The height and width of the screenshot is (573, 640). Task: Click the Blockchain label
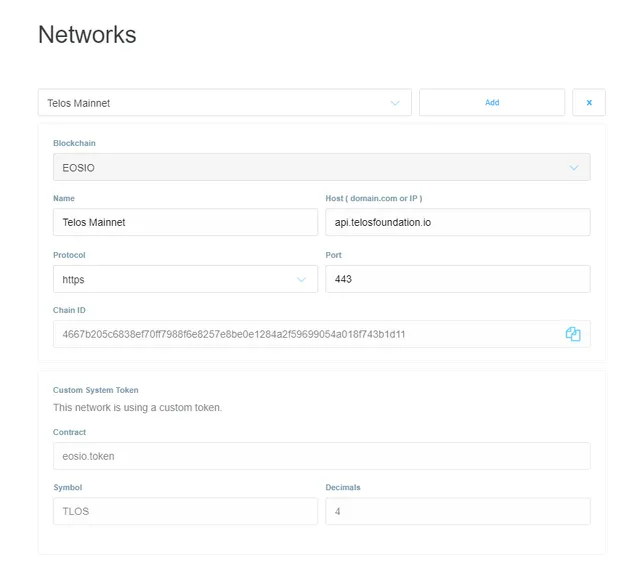(x=74, y=143)
